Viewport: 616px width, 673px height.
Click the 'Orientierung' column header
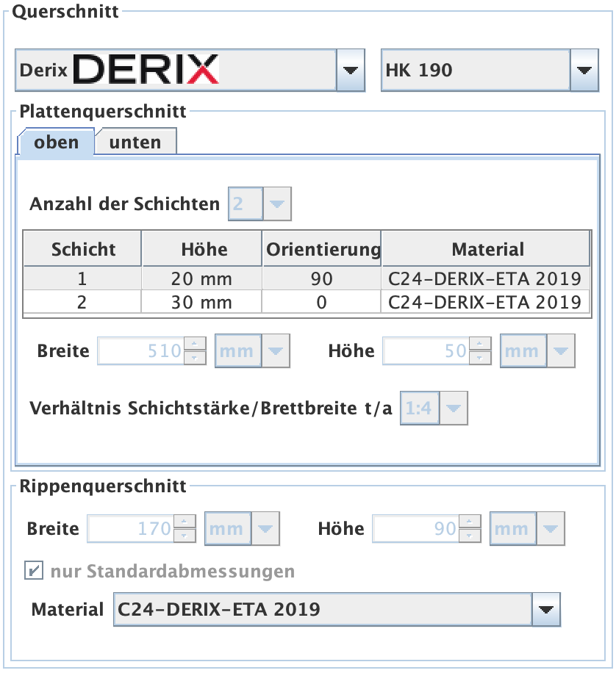coord(322,249)
